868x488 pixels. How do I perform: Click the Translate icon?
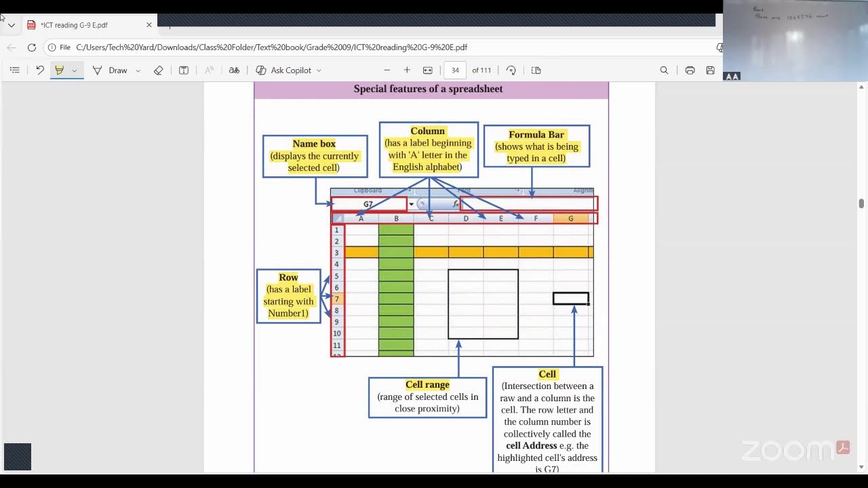pyautogui.click(x=234, y=70)
